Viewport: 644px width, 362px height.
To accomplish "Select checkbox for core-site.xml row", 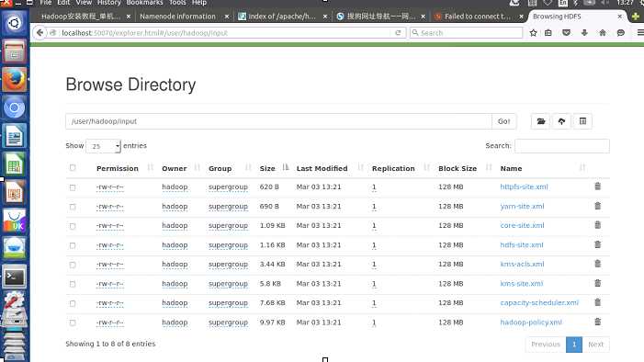I will (x=73, y=226).
